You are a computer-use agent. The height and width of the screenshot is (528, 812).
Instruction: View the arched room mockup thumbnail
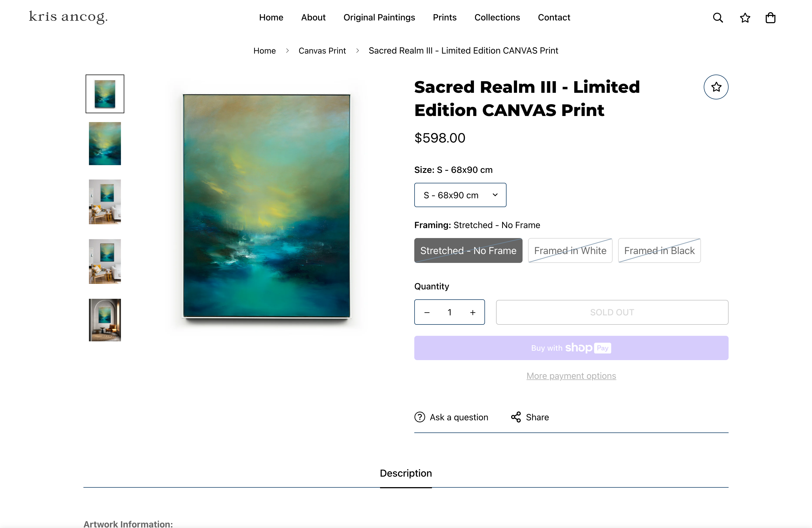(x=105, y=320)
